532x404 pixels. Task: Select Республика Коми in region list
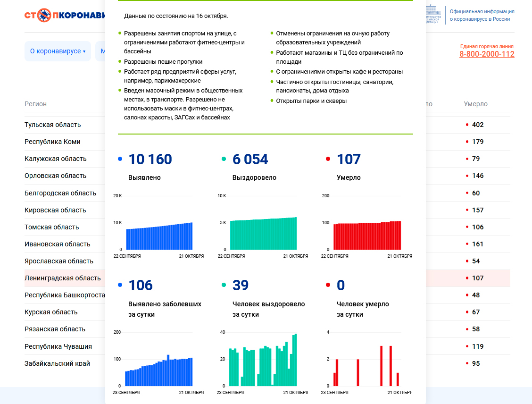(53, 142)
